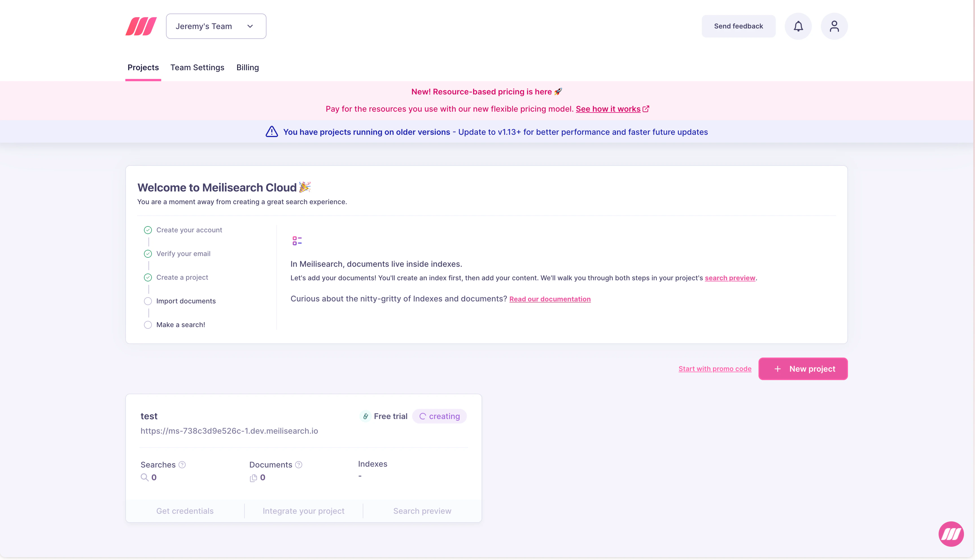Check the Make a search! step circle
This screenshot has width=975, height=560.
(x=148, y=325)
